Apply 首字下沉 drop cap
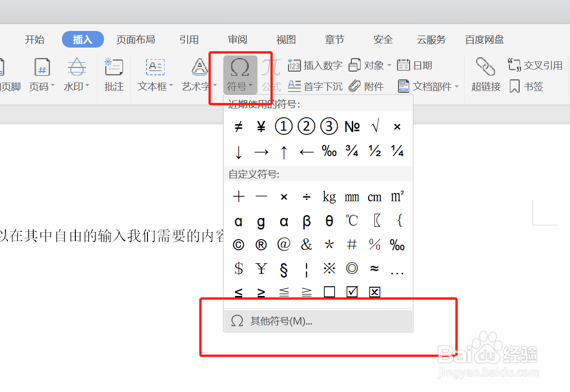Screen dimensions: 570x392 pos(323,86)
